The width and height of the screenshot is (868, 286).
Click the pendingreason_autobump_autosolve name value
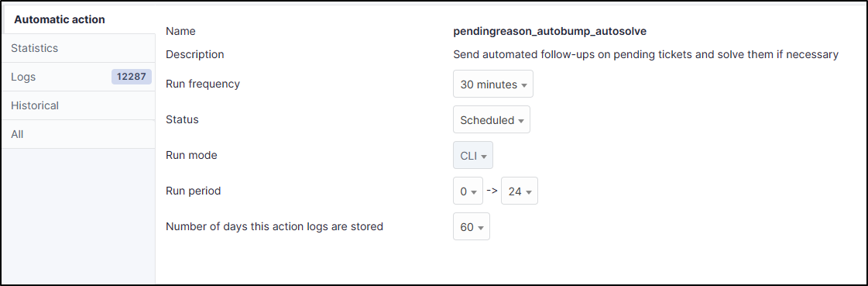pyautogui.click(x=550, y=32)
